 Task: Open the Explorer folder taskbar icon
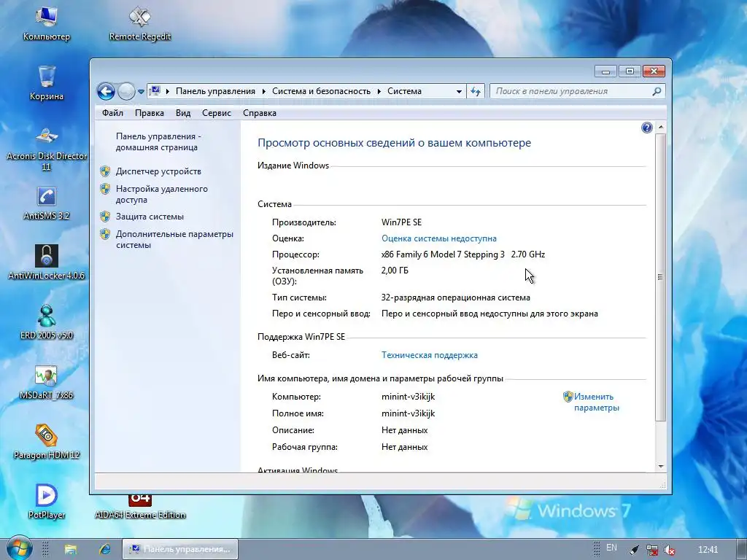point(71,549)
